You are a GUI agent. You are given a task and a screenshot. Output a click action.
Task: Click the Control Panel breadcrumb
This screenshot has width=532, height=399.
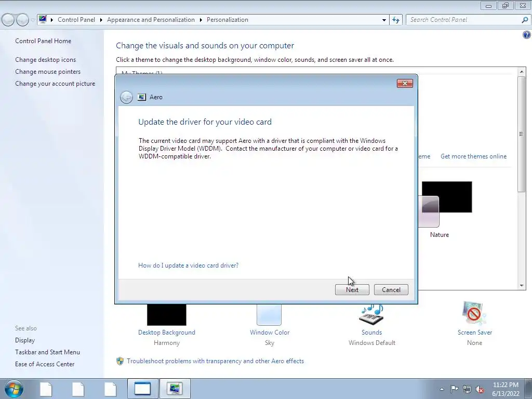(76, 20)
